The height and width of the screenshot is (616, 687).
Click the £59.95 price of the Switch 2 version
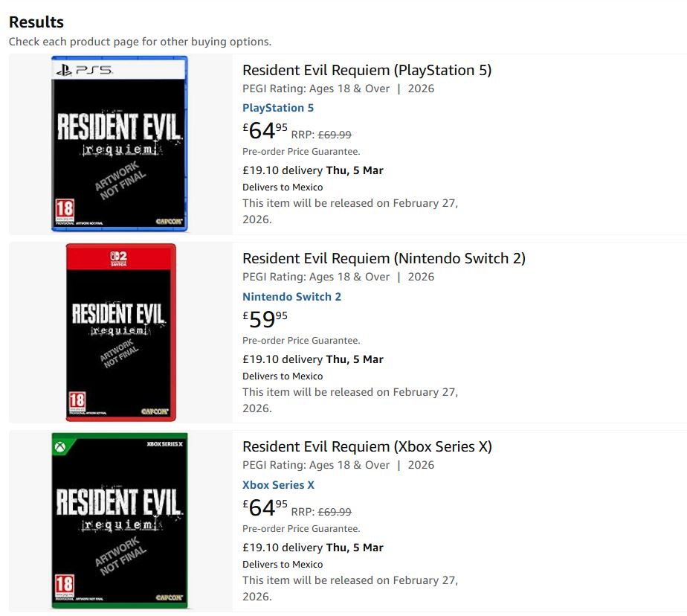pyautogui.click(x=265, y=319)
